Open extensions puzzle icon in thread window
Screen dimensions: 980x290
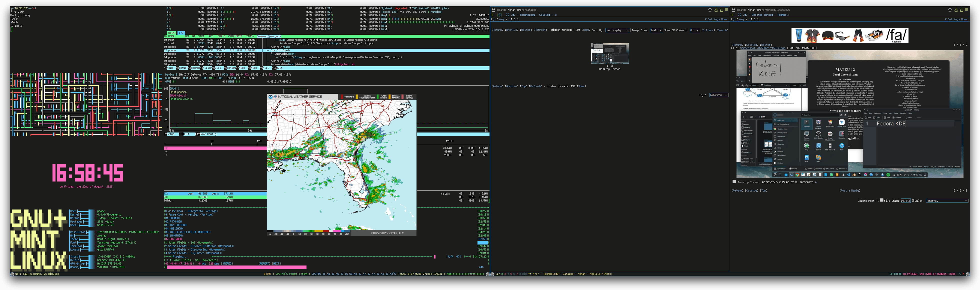[x=961, y=10]
